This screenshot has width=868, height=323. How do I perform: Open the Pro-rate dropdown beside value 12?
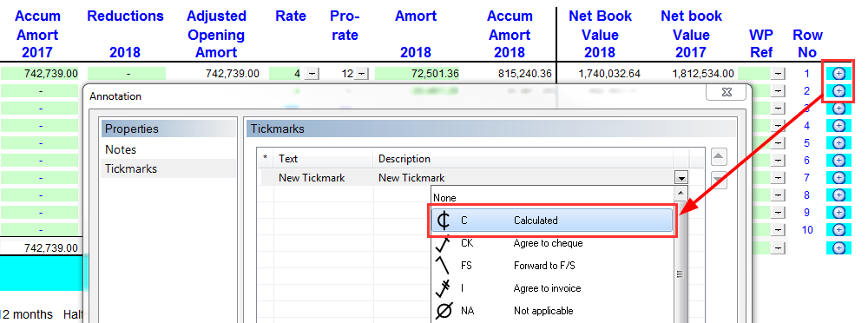coord(361,74)
